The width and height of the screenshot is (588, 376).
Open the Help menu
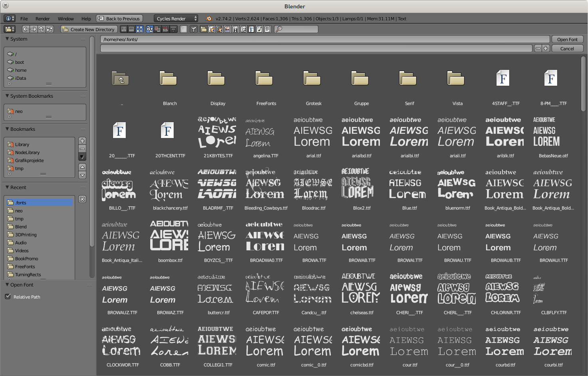click(x=86, y=19)
